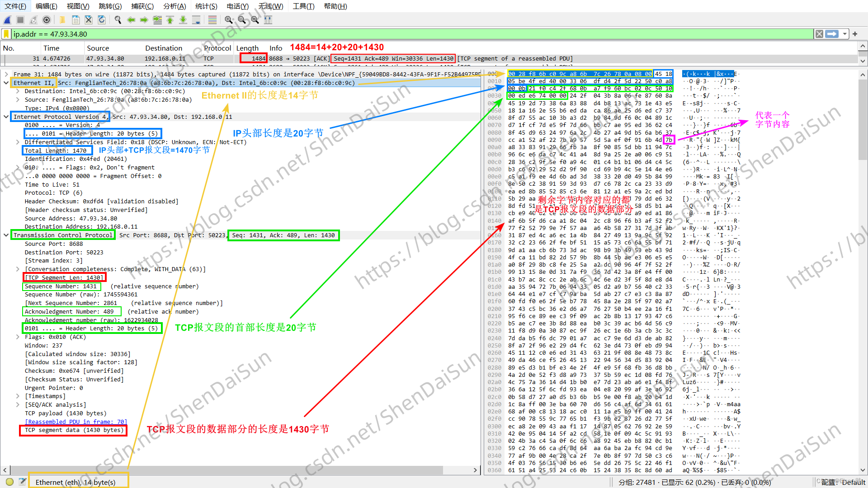
Task: Toggle the display filter bookmark icon
Action: point(6,34)
